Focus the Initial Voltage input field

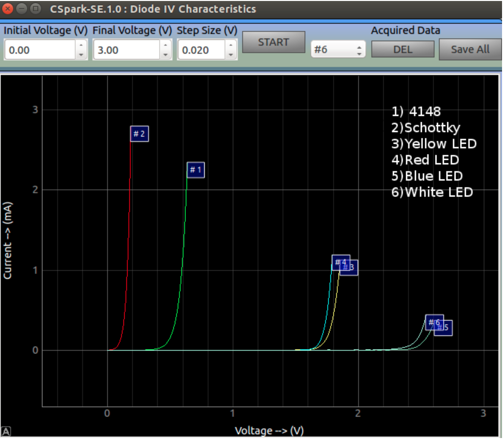point(40,50)
